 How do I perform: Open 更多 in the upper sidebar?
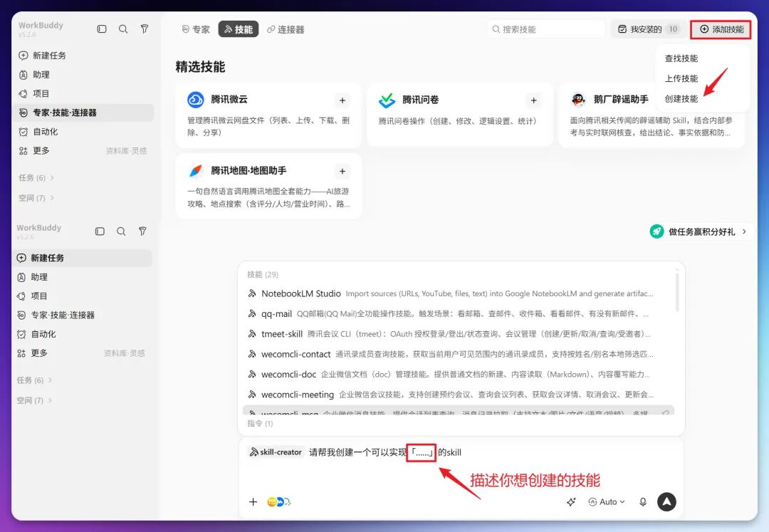click(41, 150)
